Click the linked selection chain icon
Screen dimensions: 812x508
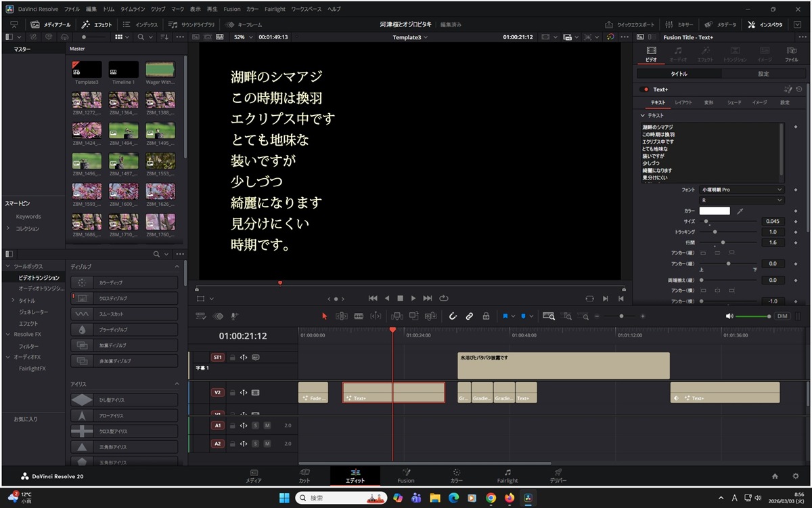pos(469,316)
